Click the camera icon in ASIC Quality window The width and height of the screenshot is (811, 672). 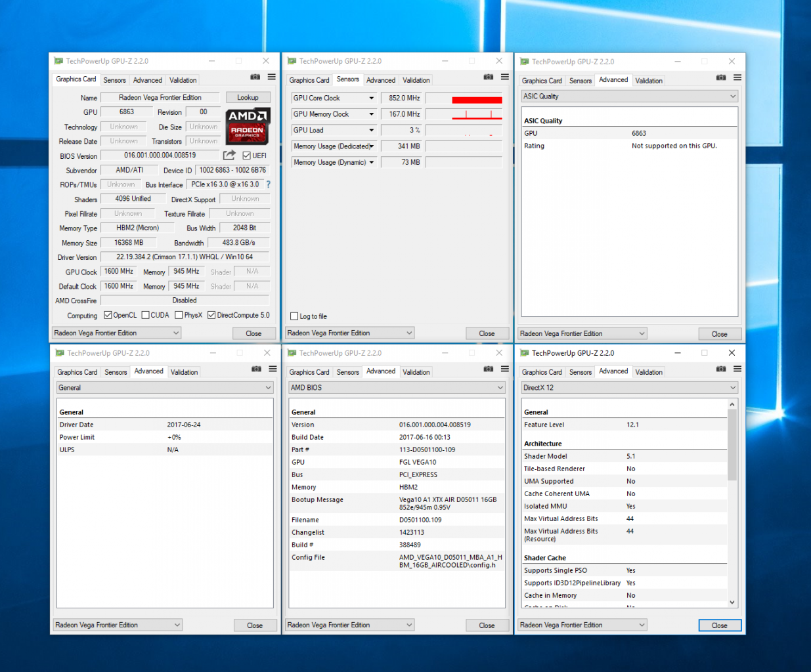pos(721,77)
